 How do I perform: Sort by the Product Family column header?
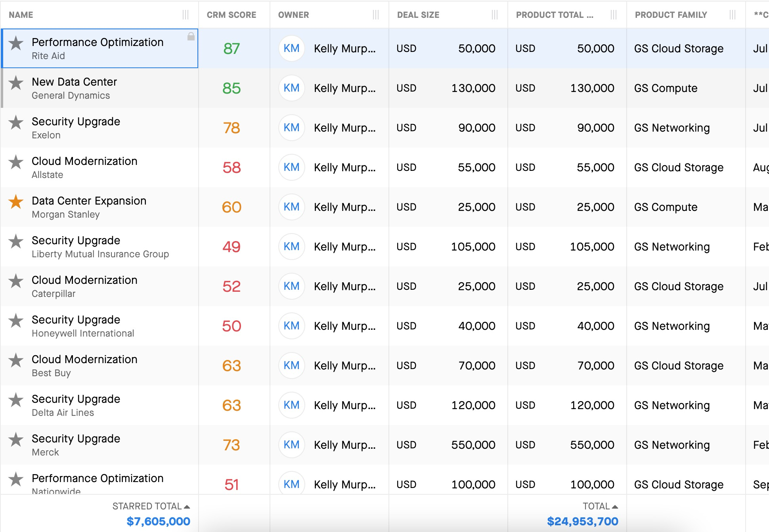[x=671, y=15]
